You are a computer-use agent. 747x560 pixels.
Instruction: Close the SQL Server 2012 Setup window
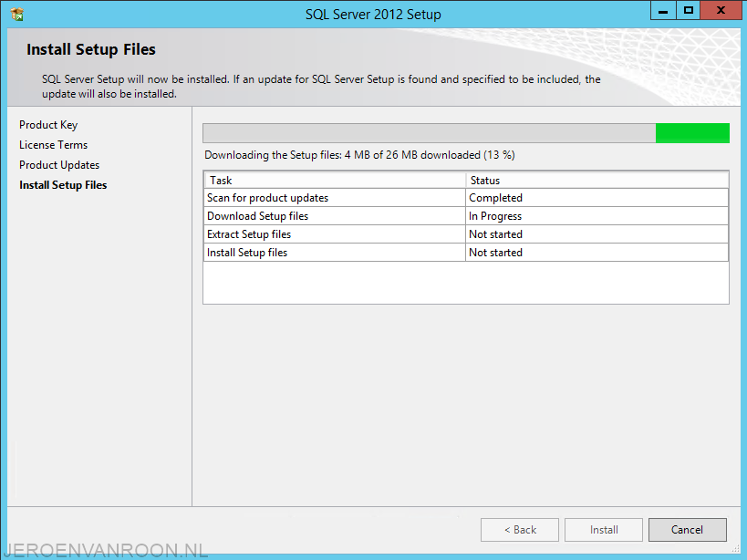721,10
